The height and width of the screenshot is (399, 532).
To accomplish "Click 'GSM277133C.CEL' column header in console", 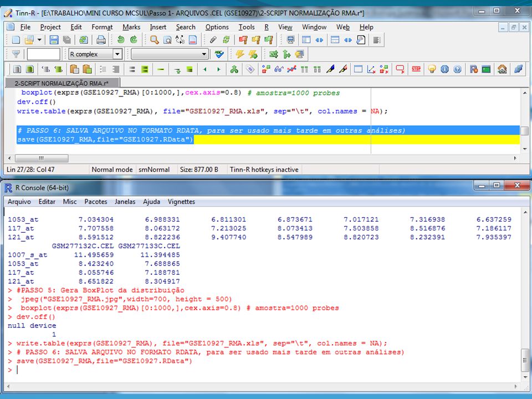I will [x=149, y=246].
